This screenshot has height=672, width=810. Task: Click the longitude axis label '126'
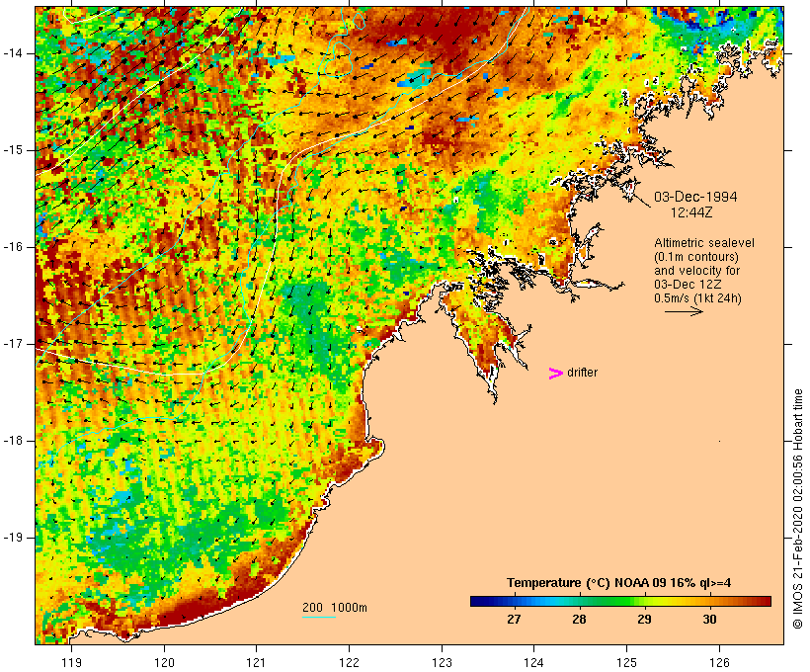pyautogui.click(x=719, y=662)
